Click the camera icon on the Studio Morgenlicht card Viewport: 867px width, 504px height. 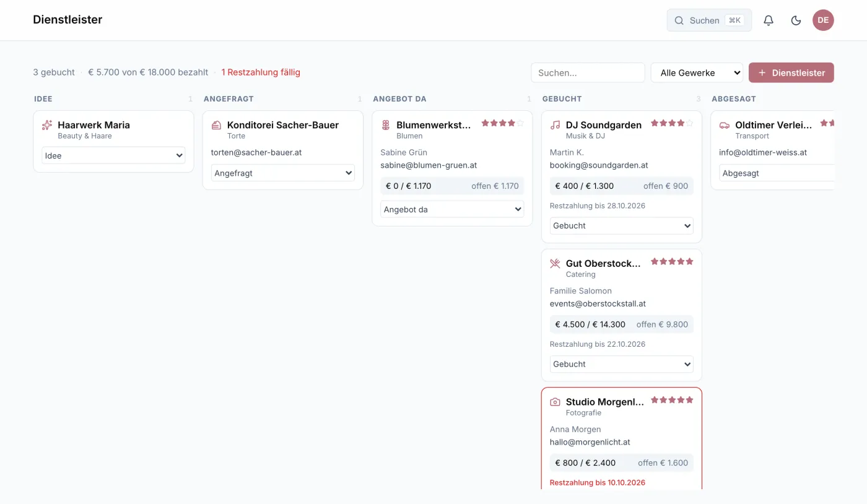(x=555, y=402)
